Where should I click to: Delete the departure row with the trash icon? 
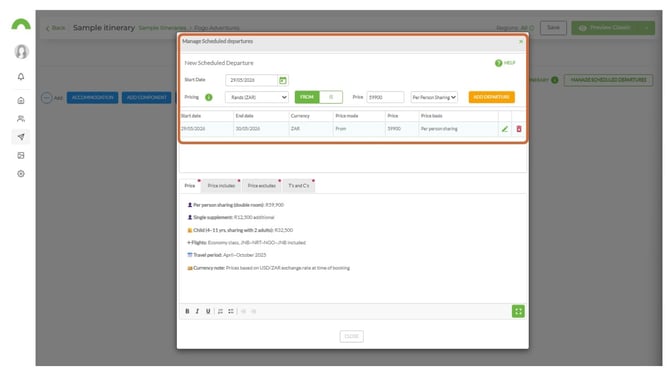tap(519, 129)
